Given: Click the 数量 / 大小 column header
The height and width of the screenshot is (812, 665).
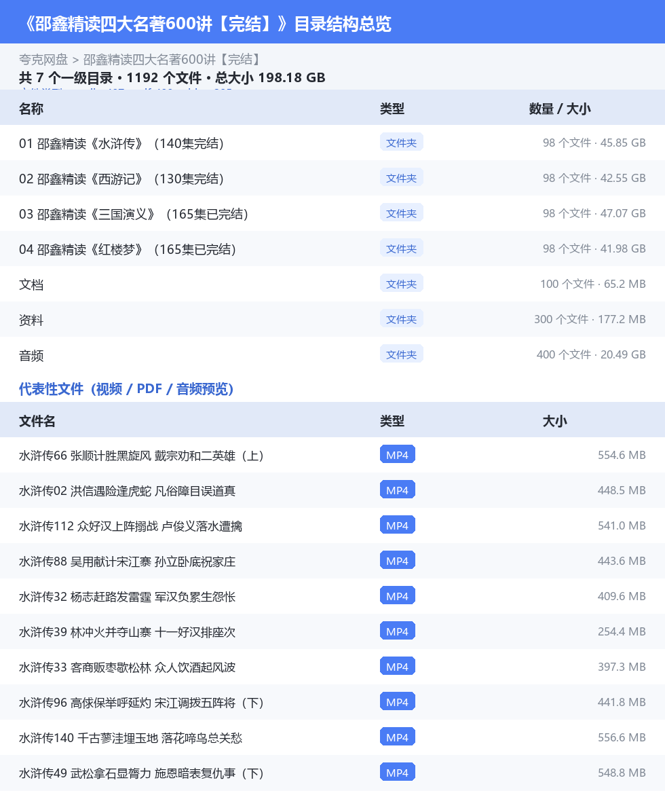Looking at the screenshot, I should tap(559, 109).
